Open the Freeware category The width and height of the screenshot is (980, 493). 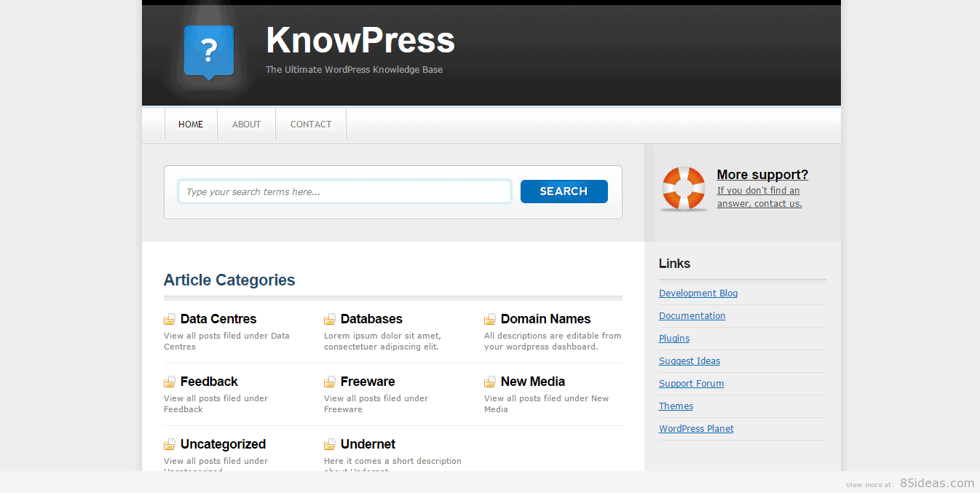[368, 382]
